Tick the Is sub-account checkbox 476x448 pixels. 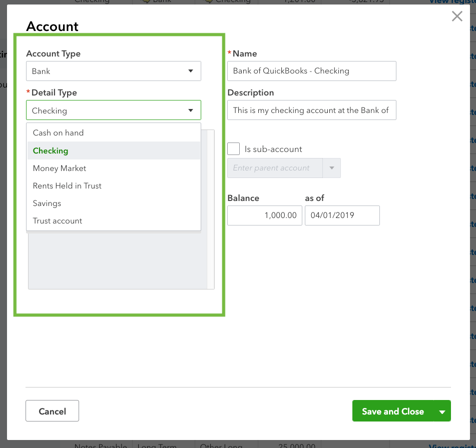[233, 149]
